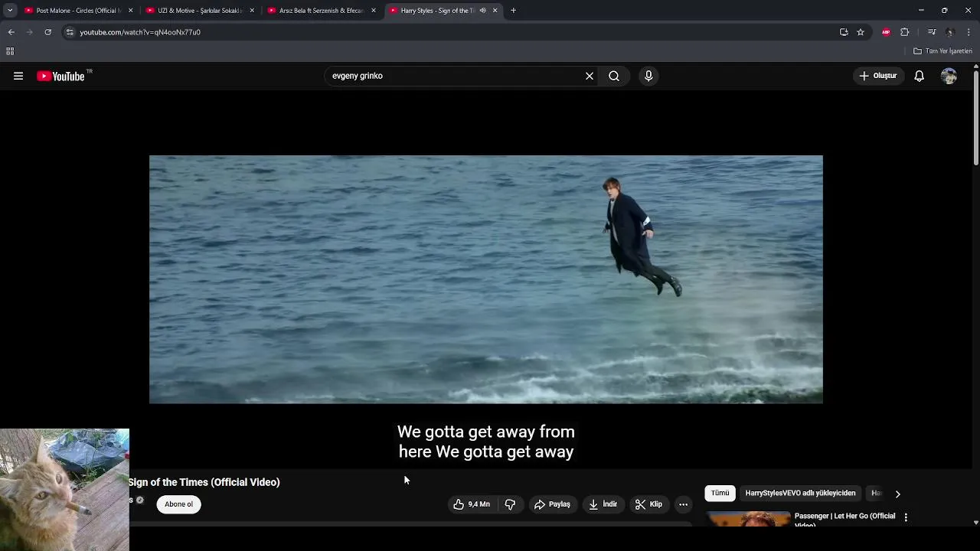Image resolution: width=980 pixels, height=551 pixels.
Task: Click the magnifier search button
Action: coord(614,76)
